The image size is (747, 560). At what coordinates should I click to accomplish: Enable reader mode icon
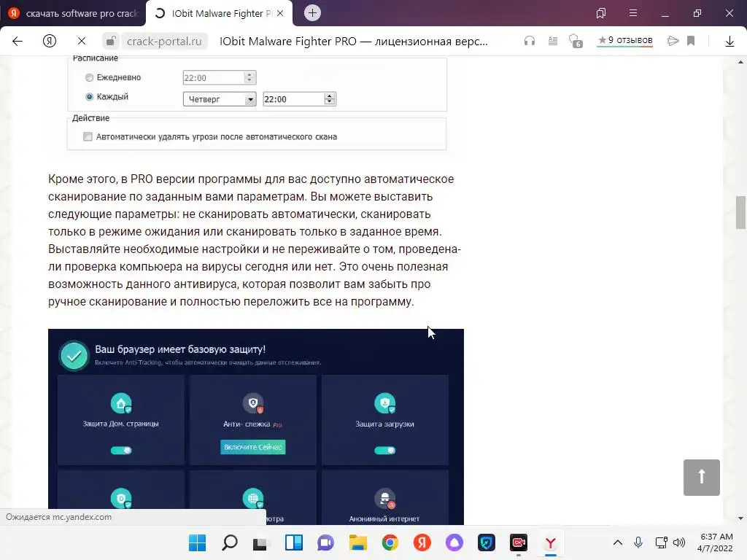[553, 41]
